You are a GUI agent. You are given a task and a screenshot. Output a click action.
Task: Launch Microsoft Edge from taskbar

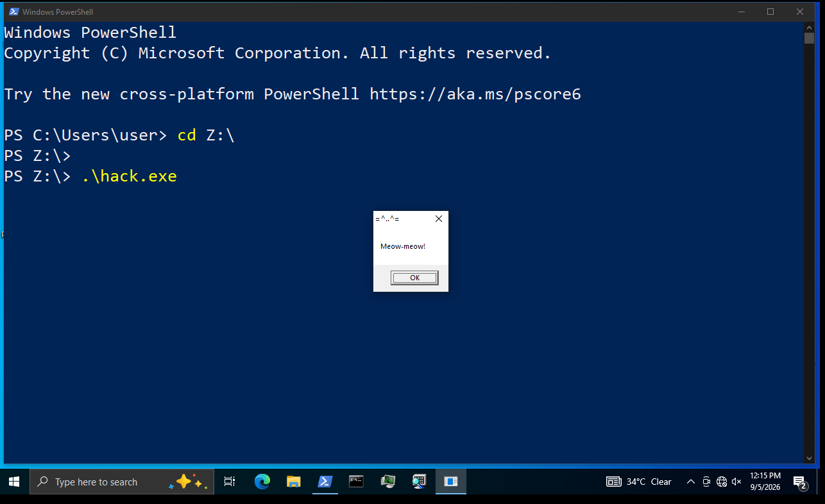pos(262,482)
